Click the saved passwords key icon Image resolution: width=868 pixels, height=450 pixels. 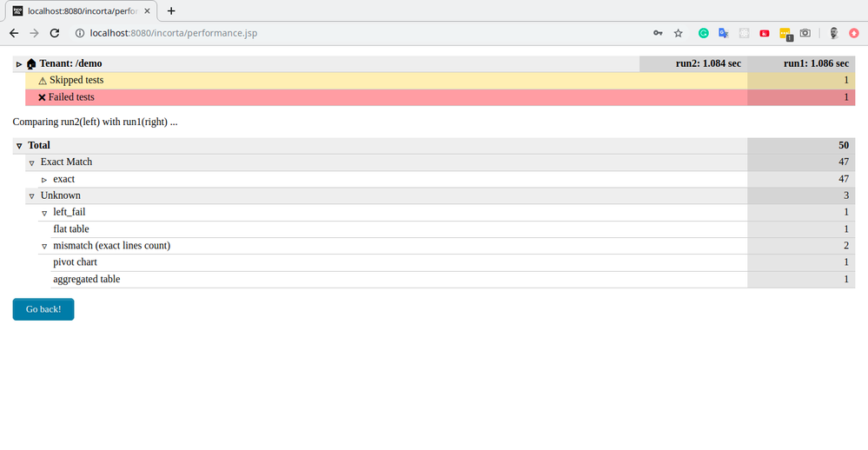point(658,33)
